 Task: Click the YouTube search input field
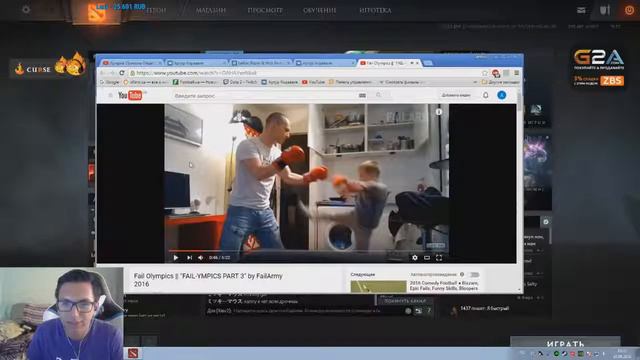pos(263,96)
